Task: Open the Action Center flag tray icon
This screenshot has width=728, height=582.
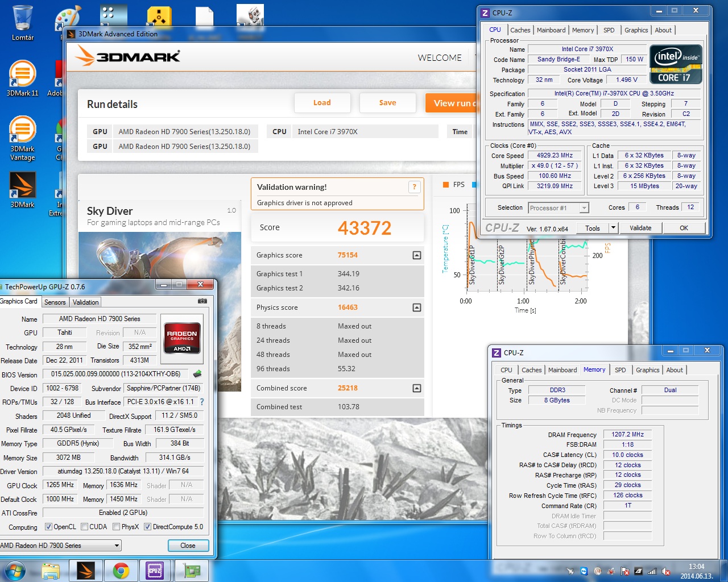Action: 625,571
